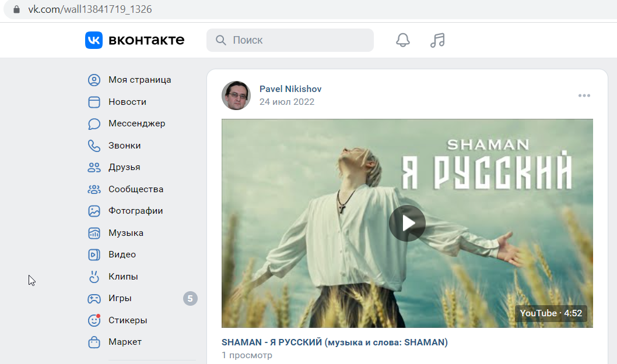
Task: Open the post date 24 июл 2022
Action: coord(287,102)
